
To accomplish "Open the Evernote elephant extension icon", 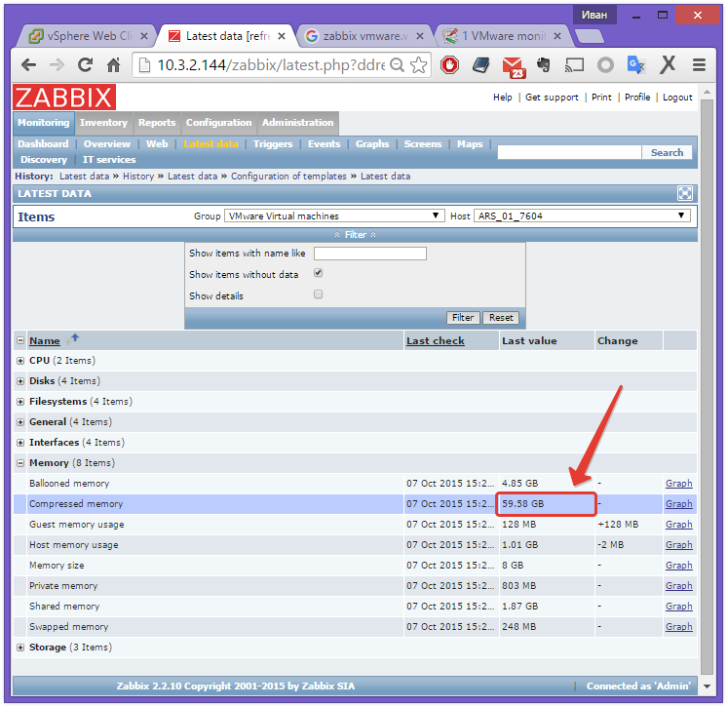I will click(x=543, y=65).
